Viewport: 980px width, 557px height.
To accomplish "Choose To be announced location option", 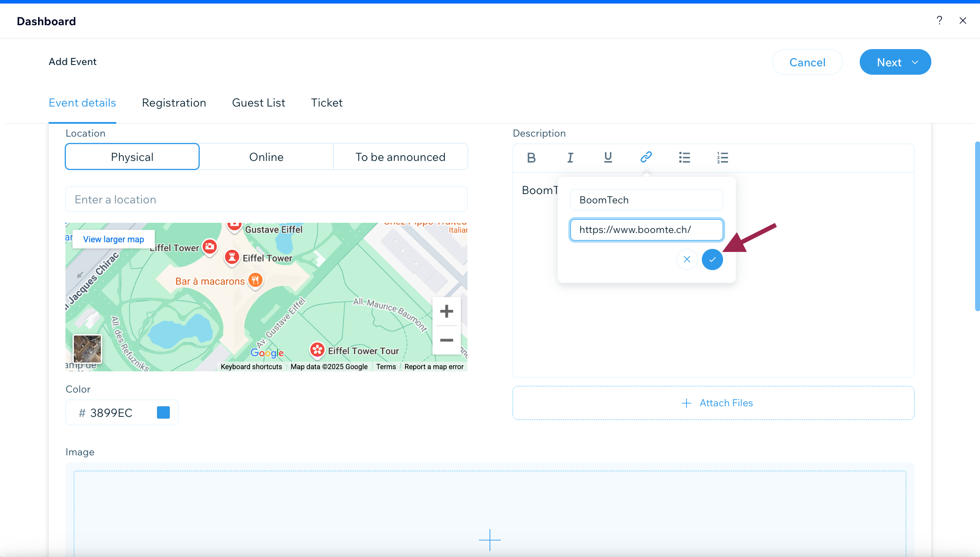I will [x=400, y=157].
